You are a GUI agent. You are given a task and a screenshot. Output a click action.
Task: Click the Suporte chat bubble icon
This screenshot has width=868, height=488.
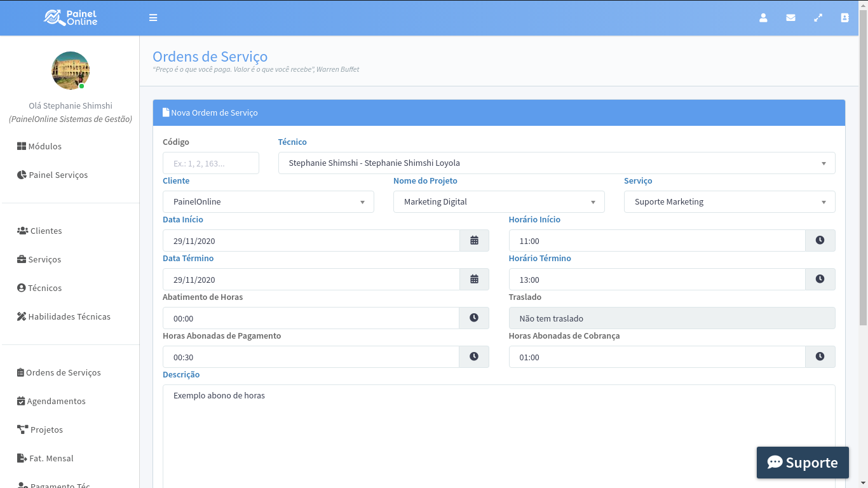775,463
